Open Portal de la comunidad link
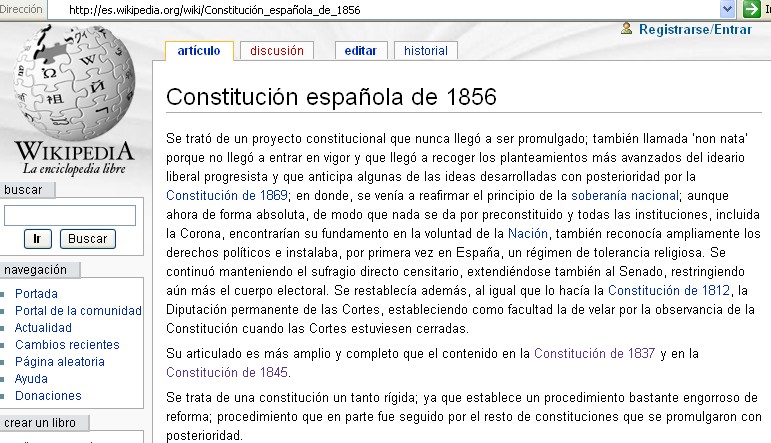The width and height of the screenshot is (771, 443). [x=78, y=311]
